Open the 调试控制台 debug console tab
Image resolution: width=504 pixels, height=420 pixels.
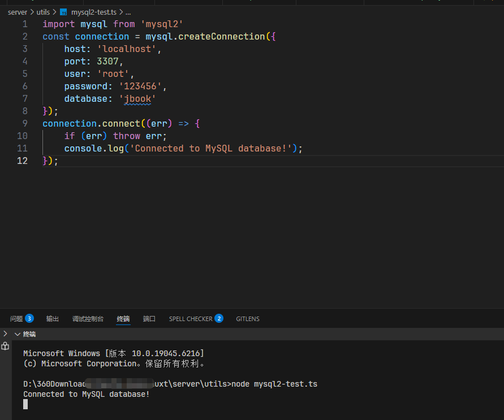click(88, 318)
